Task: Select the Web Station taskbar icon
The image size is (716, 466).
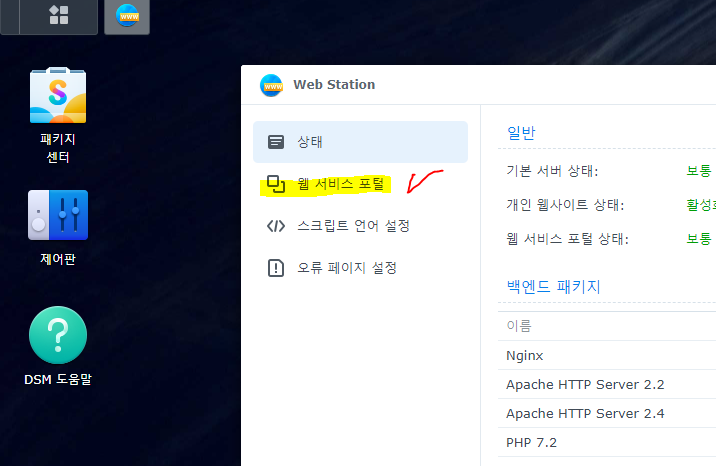Action: pos(127,16)
